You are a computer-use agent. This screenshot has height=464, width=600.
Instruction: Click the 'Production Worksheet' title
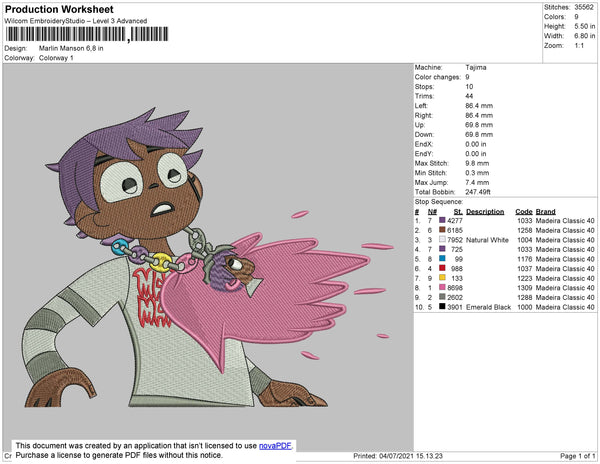pyautogui.click(x=59, y=9)
